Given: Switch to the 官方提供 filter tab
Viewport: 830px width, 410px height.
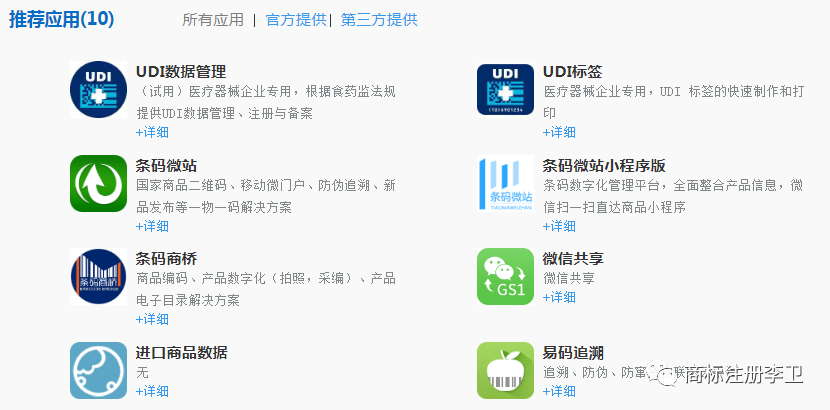Looking at the screenshot, I should 296,20.
